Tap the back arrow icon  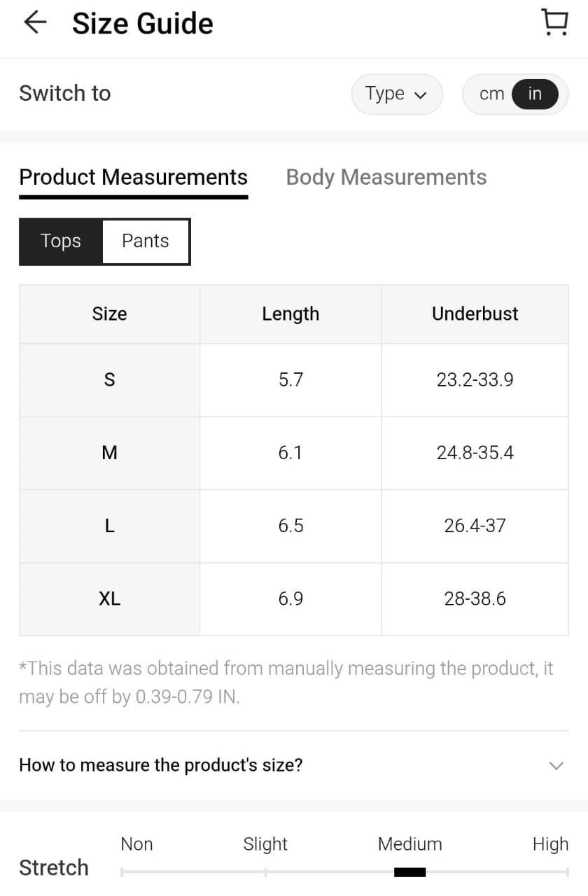34,23
